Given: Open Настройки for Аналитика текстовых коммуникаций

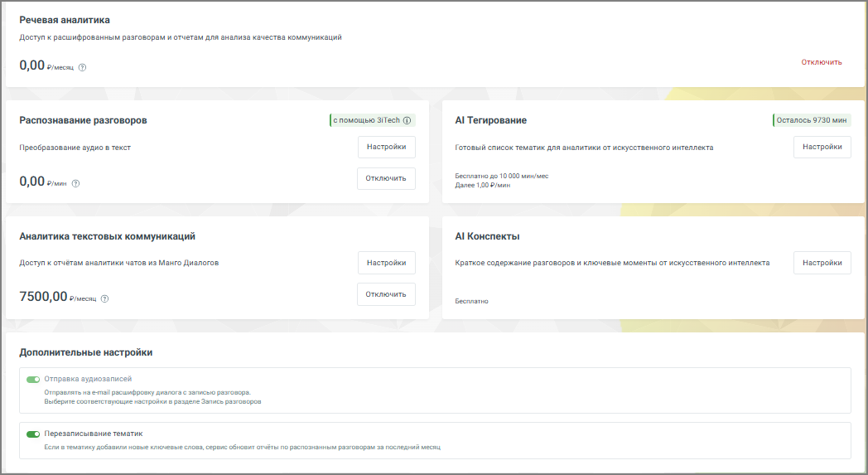Looking at the screenshot, I should click(x=386, y=263).
